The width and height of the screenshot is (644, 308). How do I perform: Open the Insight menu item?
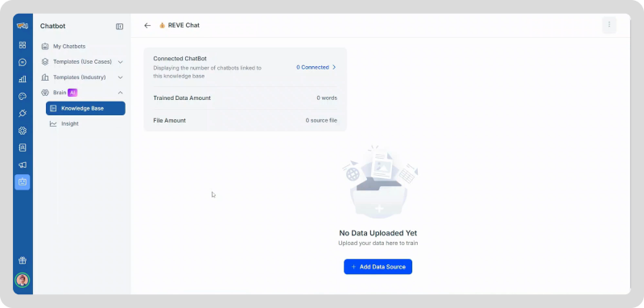coord(70,124)
